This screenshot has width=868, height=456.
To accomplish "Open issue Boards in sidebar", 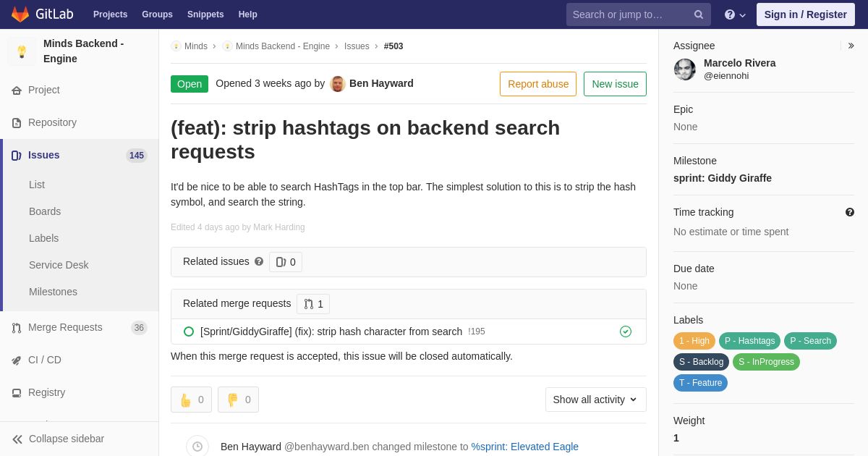I will pos(45,211).
